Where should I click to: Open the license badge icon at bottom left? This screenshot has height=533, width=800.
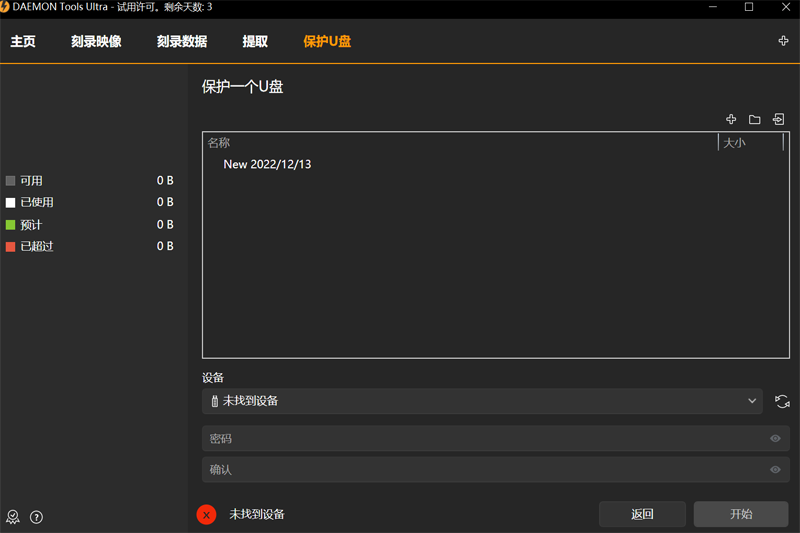[13, 517]
